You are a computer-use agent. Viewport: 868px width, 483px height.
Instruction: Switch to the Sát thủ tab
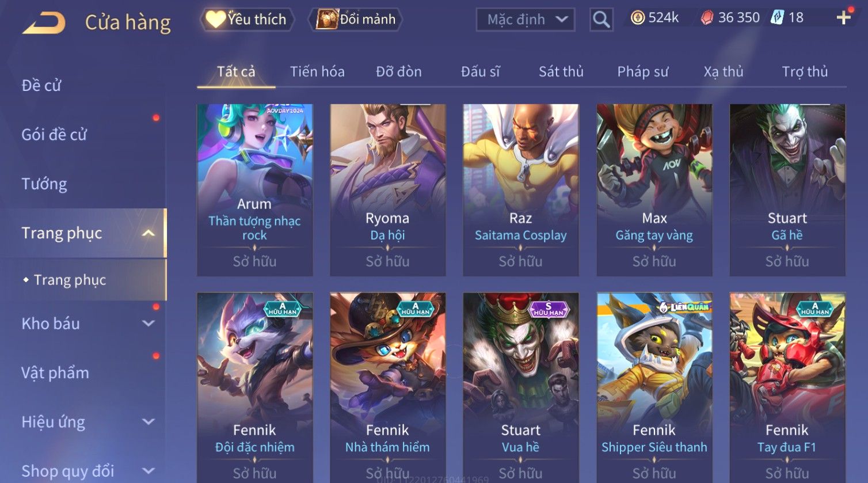[561, 71]
